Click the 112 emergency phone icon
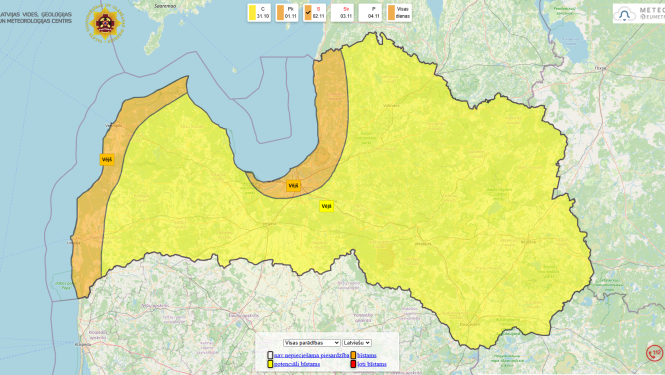Viewport: 665px width, 375px height. pyautogui.click(x=654, y=353)
